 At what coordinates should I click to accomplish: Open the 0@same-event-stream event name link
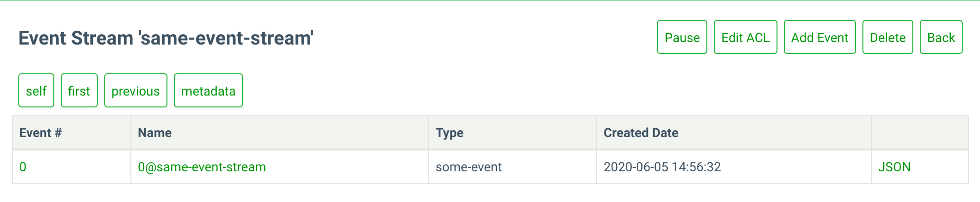(x=202, y=167)
